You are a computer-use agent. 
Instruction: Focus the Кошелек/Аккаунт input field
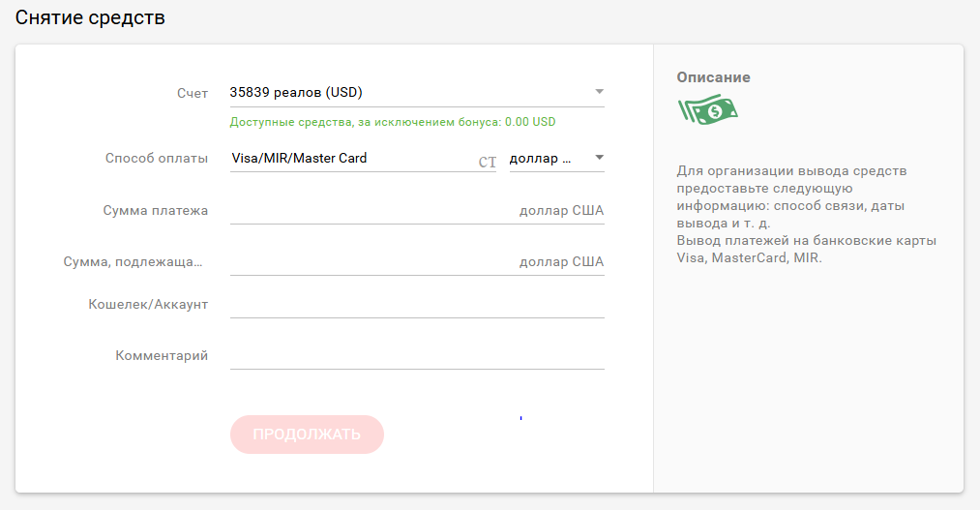(416, 304)
